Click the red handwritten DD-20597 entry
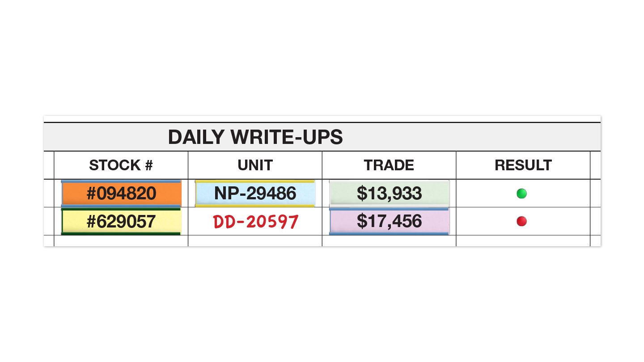 255,222
